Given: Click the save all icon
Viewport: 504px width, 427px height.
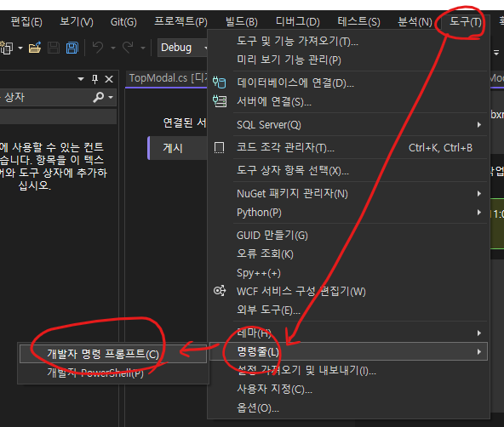Looking at the screenshot, I should pyautogui.click(x=72, y=48).
